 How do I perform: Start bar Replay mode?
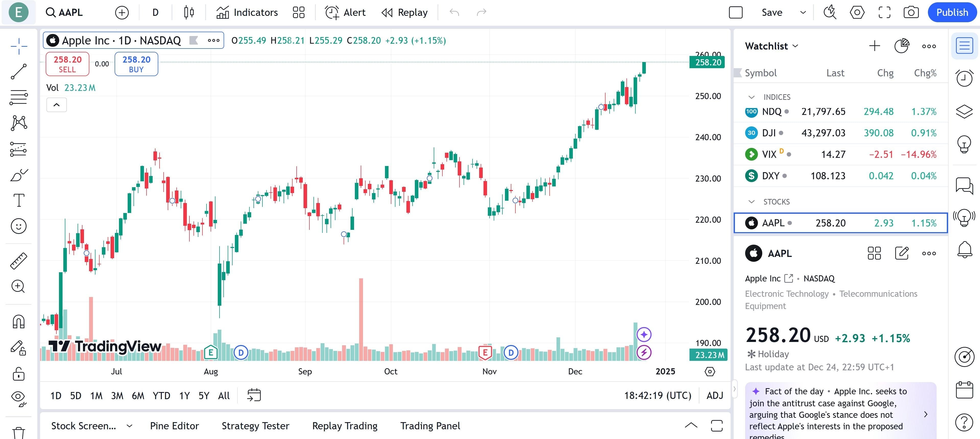404,13
